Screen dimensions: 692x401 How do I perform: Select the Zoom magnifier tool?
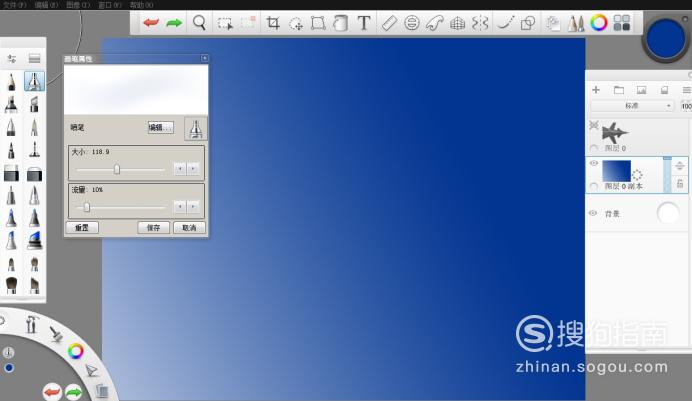(199, 22)
